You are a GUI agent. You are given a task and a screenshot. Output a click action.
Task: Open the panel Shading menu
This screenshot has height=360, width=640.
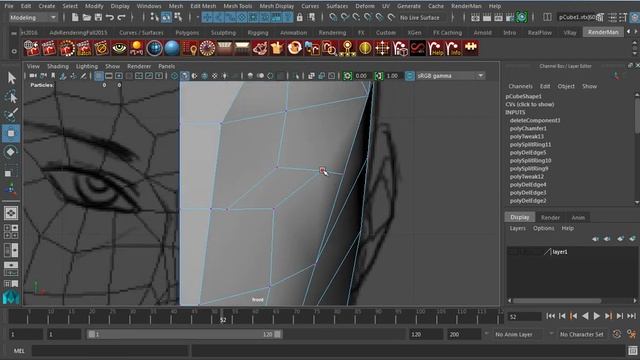click(x=58, y=66)
